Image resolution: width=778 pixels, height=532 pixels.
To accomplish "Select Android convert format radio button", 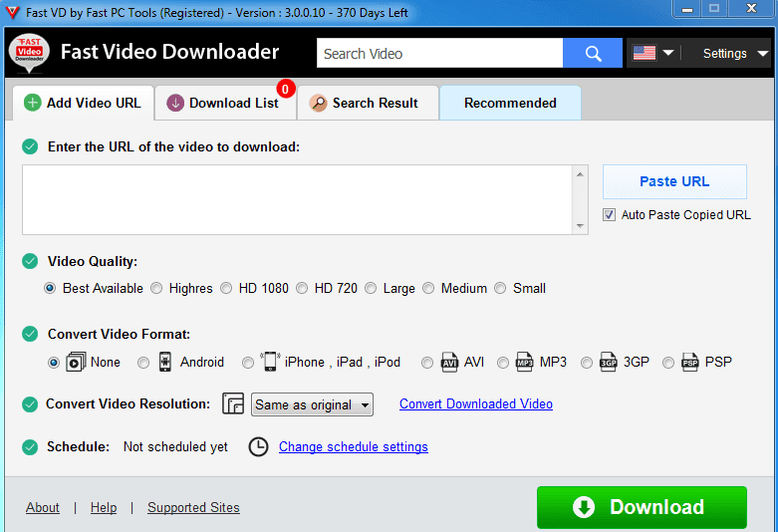I will [x=143, y=363].
